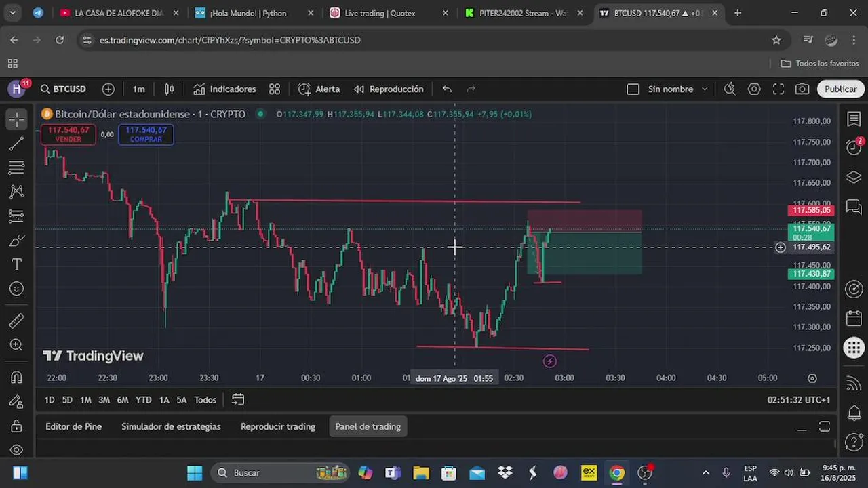The image size is (868, 488).
Task: Click the 117.585,05 stop price label
Action: pyautogui.click(x=810, y=210)
